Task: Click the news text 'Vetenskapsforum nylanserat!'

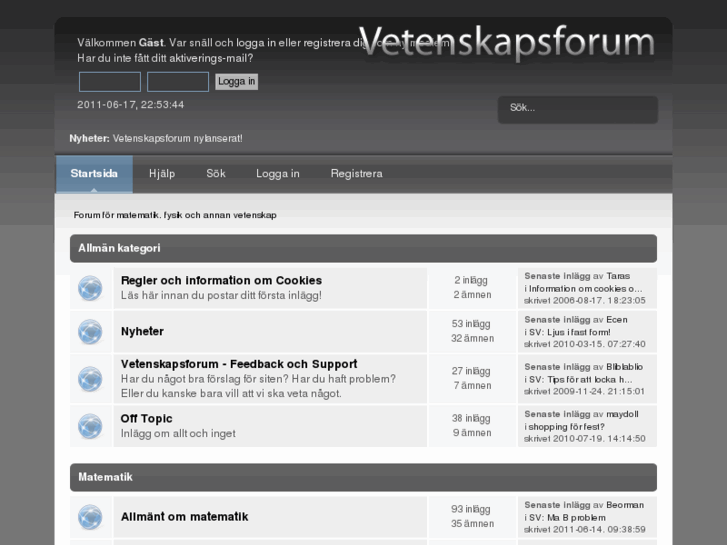Action: (178, 138)
